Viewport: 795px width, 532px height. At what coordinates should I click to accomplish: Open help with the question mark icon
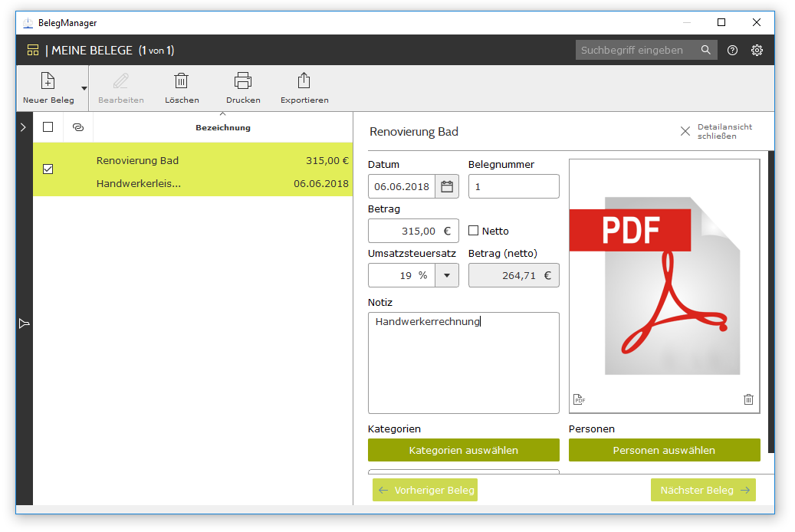click(732, 51)
